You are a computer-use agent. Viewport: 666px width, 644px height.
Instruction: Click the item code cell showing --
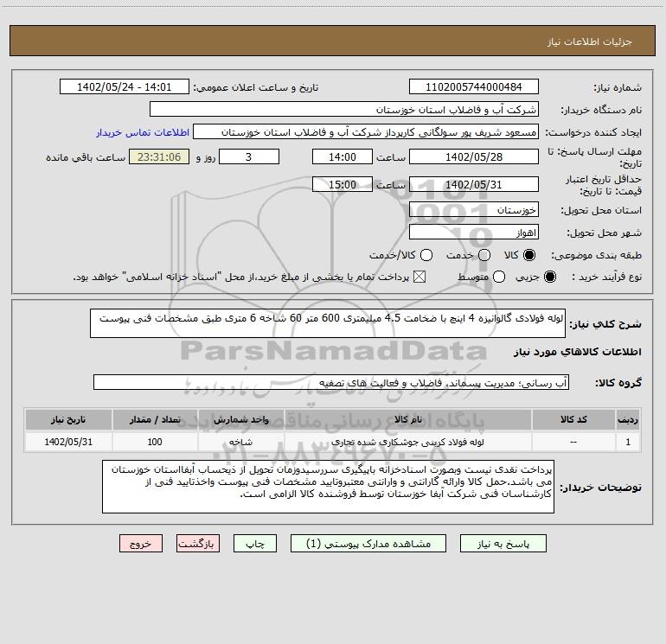573,442
